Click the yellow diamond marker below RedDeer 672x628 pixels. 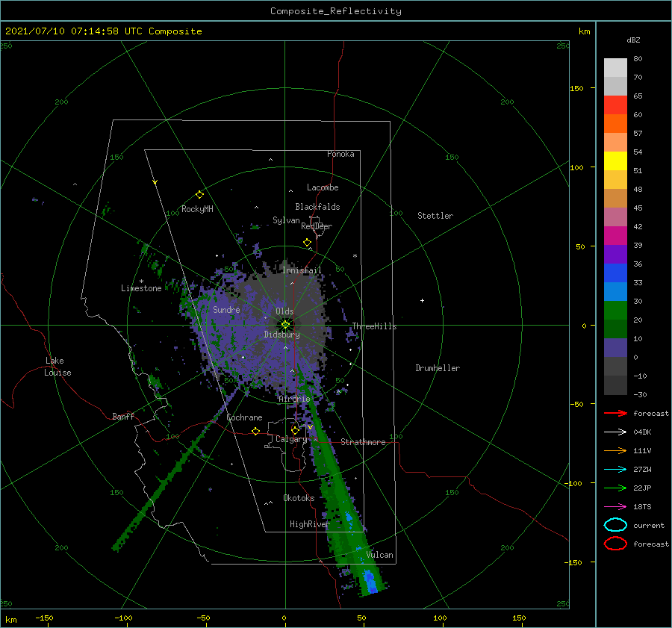pos(307,243)
